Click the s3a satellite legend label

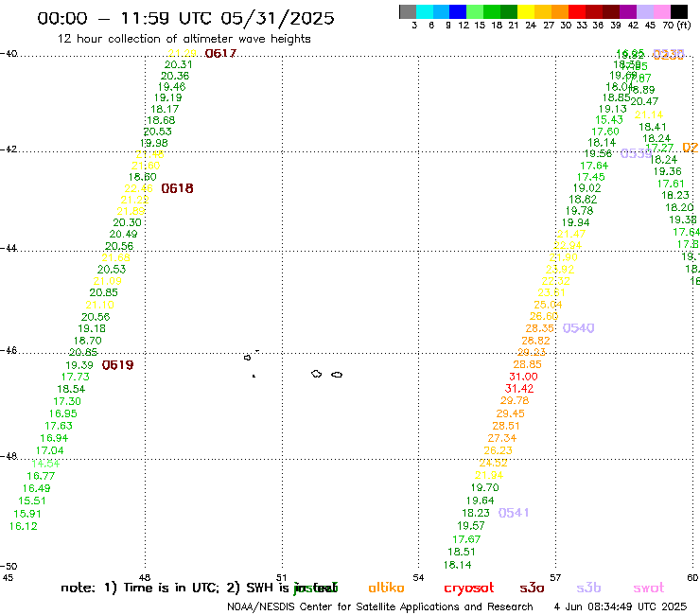click(x=532, y=589)
